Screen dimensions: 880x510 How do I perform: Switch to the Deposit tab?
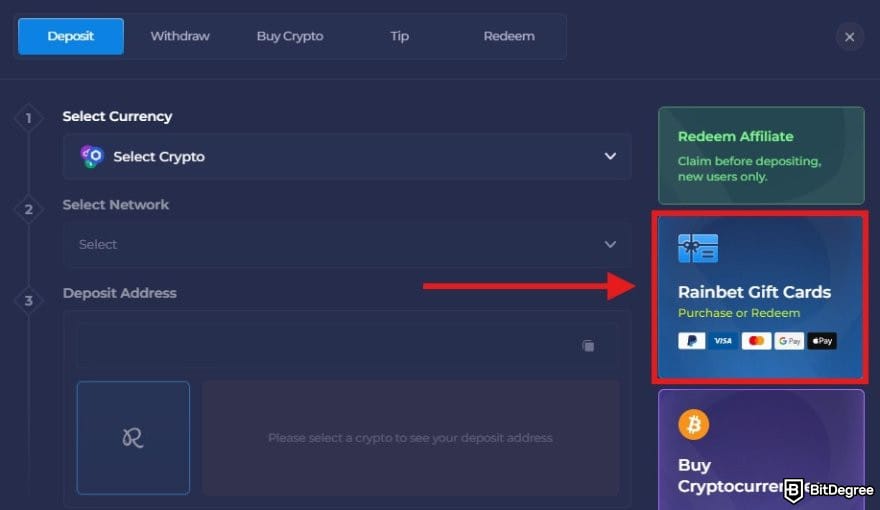click(71, 36)
